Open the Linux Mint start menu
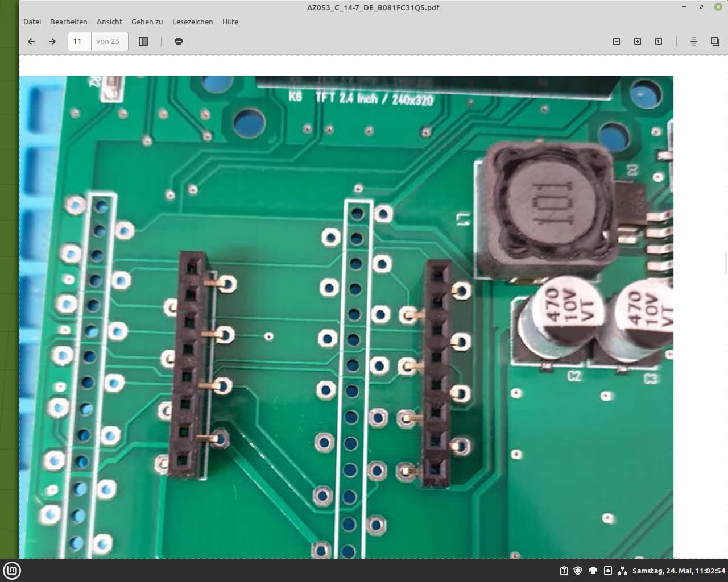This screenshot has height=582, width=728. tap(12, 571)
